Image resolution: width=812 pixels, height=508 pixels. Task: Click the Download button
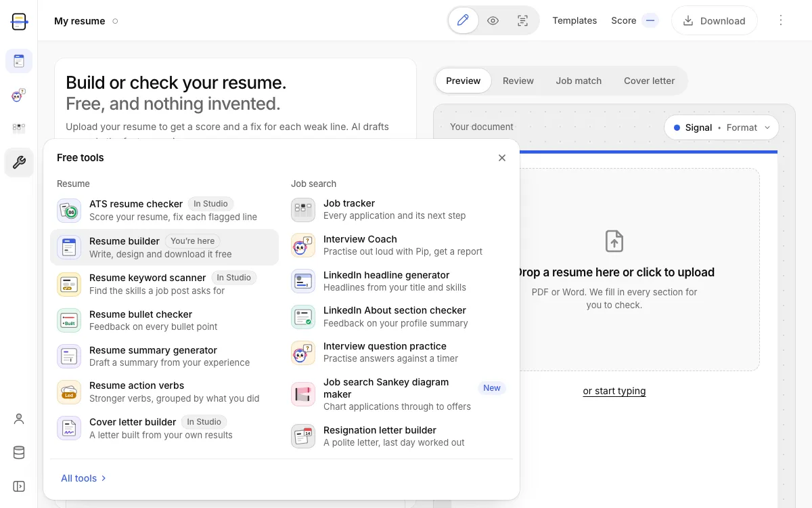(715, 20)
